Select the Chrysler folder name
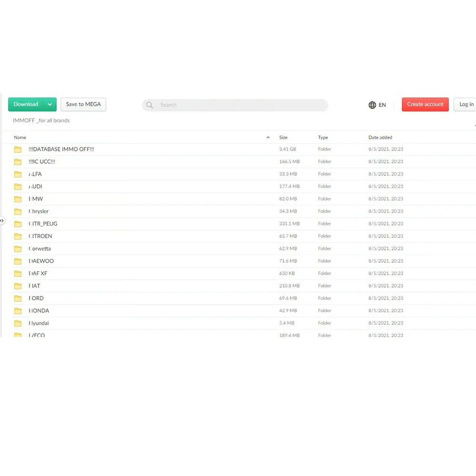The image size is (476, 476). point(39,212)
